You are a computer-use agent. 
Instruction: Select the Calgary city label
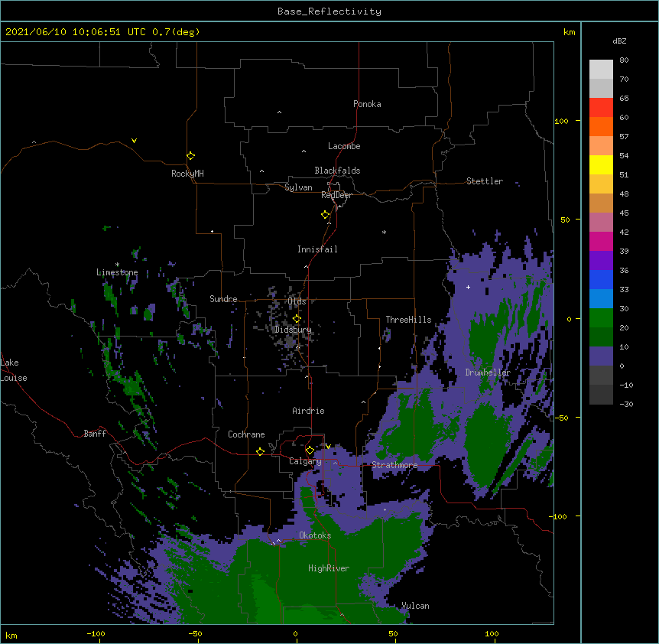click(x=305, y=461)
